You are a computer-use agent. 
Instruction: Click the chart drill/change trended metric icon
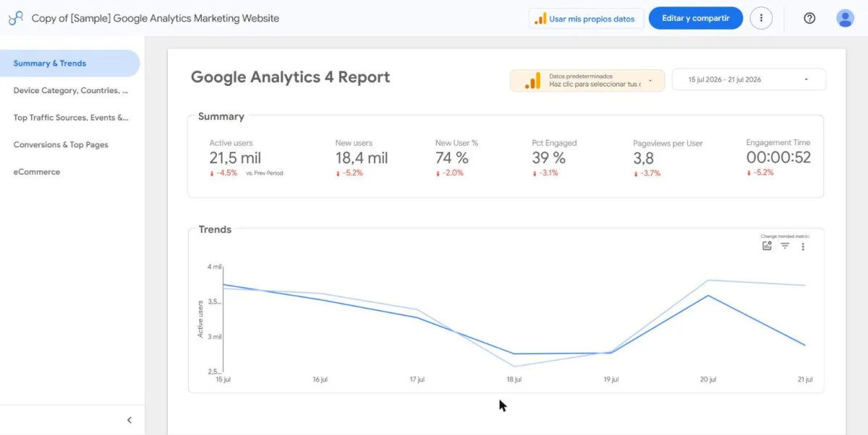[767, 246]
